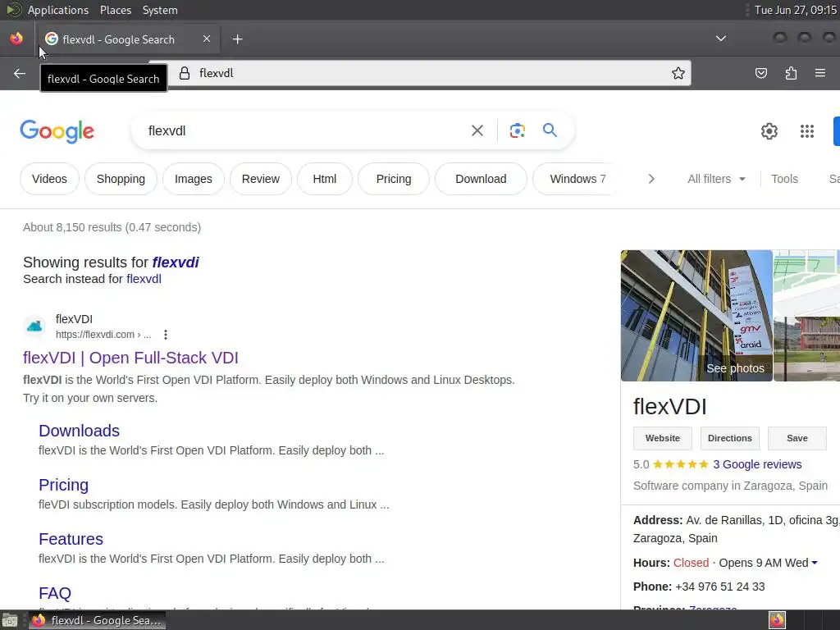Image resolution: width=840 pixels, height=630 pixels.
Task: Click the Directions button for flexVDI
Action: click(x=729, y=438)
